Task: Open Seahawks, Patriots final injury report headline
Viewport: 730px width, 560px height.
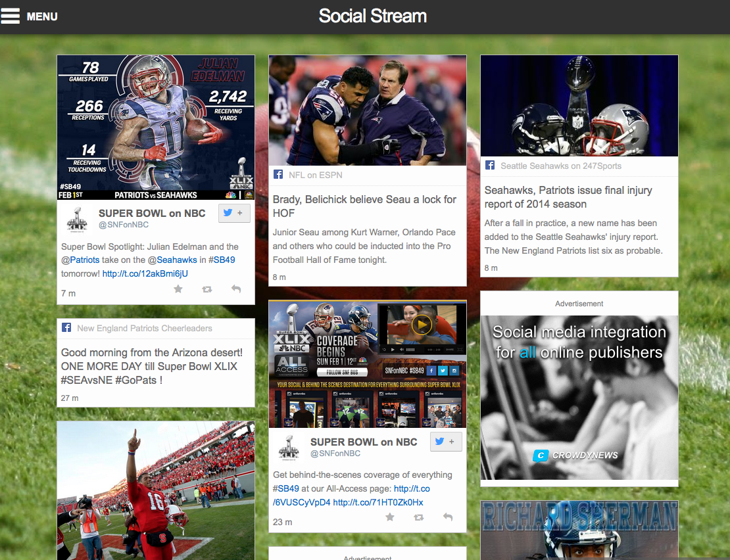Action: click(x=568, y=197)
